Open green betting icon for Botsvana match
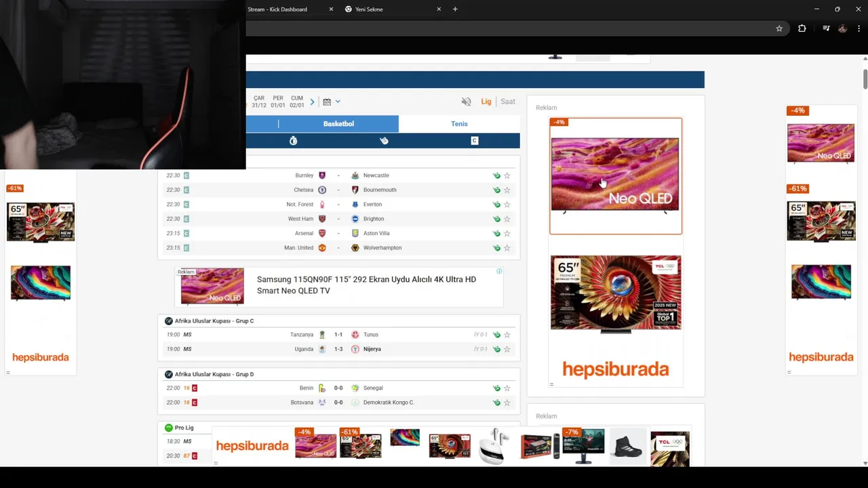868x488 pixels. pyautogui.click(x=496, y=403)
